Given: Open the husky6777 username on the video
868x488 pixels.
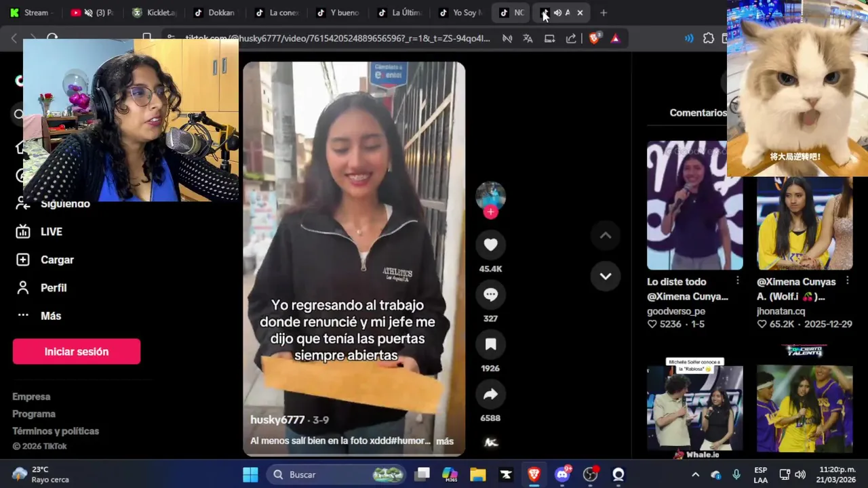Looking at the screenshot, I should click(277, 420).
